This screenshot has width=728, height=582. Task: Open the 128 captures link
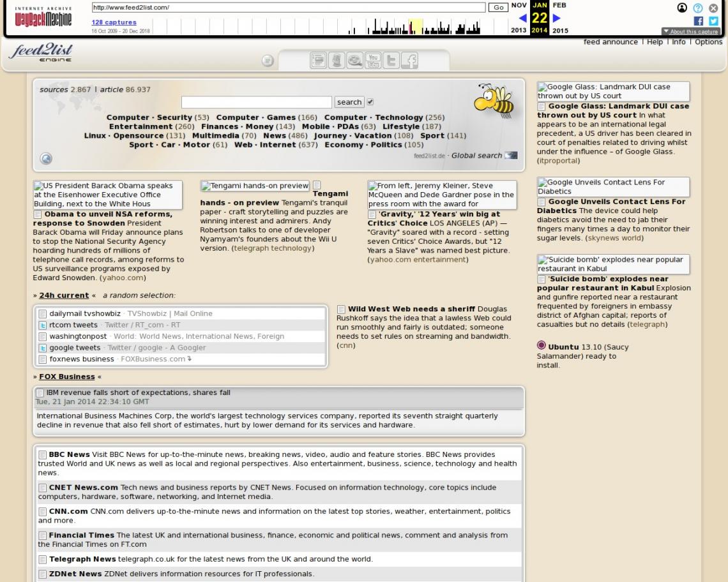pyautogui.click(x=114, y=22)
